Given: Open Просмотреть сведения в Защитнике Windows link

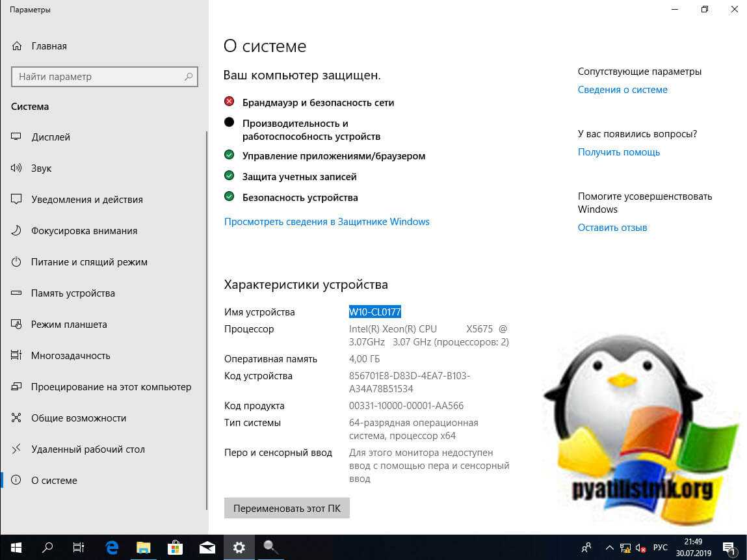Looking at the screenshot, I should click(x=326, y=222).
